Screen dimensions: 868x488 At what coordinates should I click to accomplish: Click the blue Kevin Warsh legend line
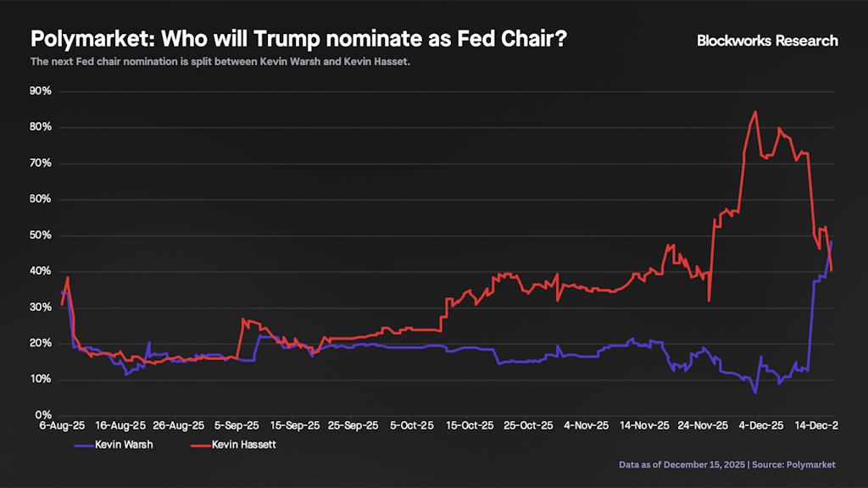[x=90, y=444]
